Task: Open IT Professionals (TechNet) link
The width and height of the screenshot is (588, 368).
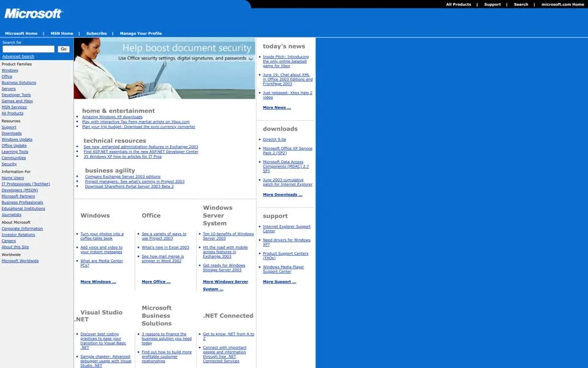Action: pyautogui.click(x=26, y=184)
